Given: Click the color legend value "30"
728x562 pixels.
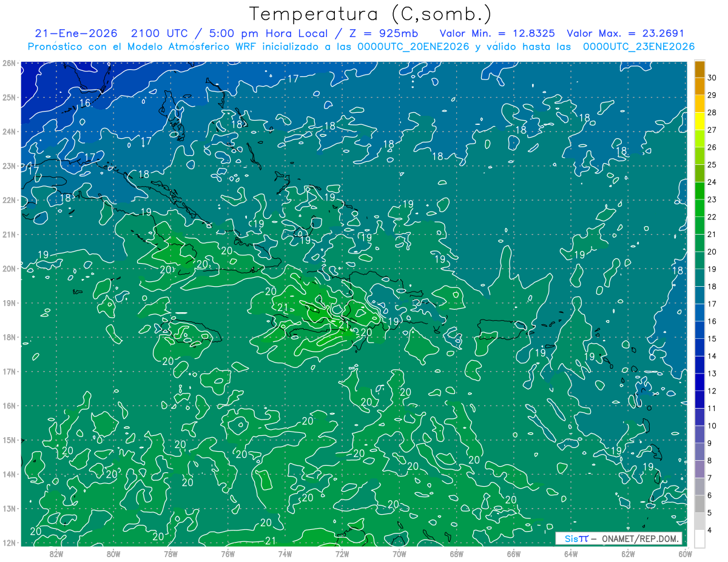Looking at the screenshot, I should (712, 78).
